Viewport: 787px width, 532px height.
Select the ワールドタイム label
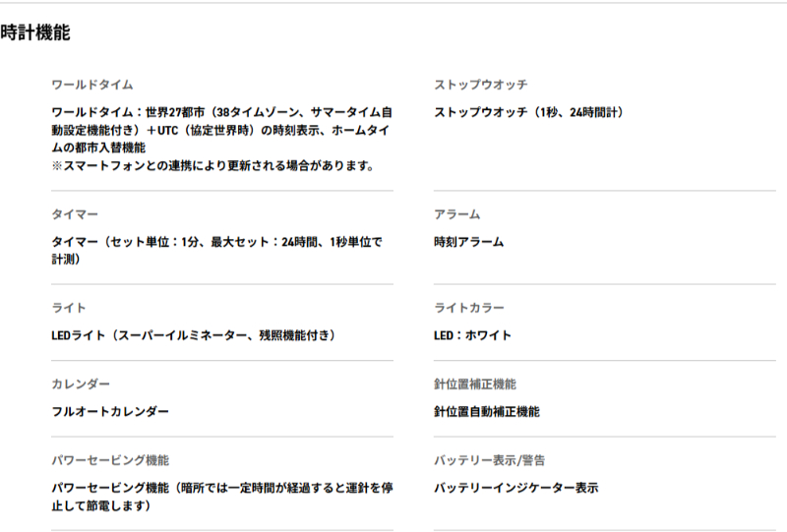[92, 85]
